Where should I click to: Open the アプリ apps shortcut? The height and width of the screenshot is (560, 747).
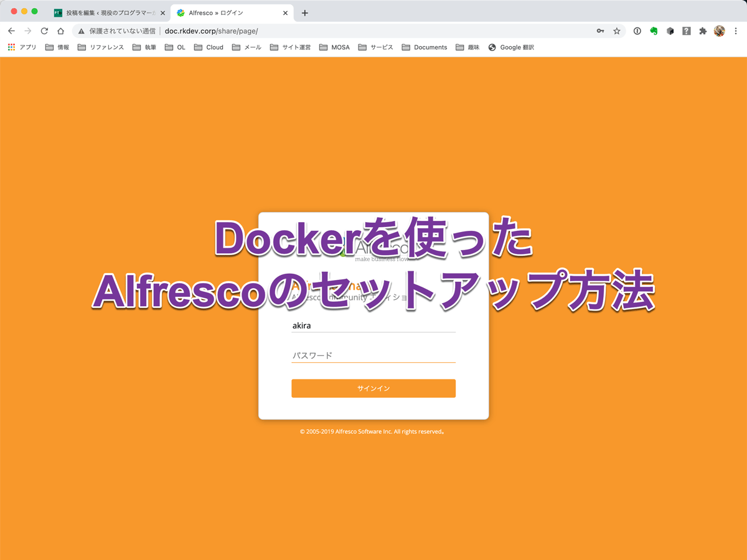22,47
